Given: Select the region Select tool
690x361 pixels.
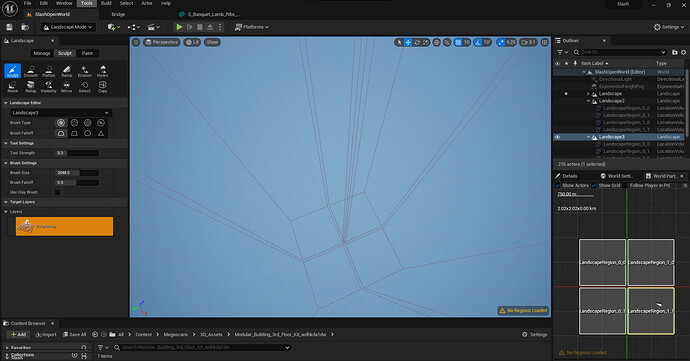Looking at the screenshot, I should pos(84,87).
